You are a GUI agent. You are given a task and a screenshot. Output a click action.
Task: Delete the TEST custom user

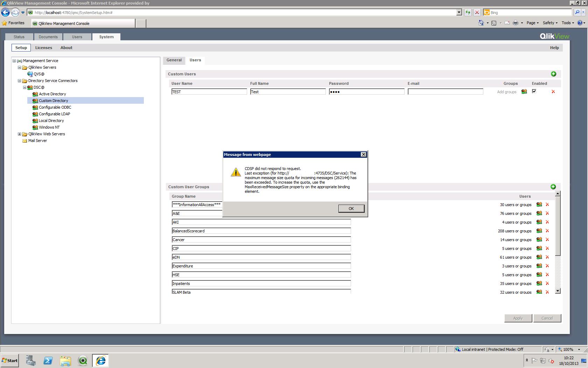tap(553, 92)
